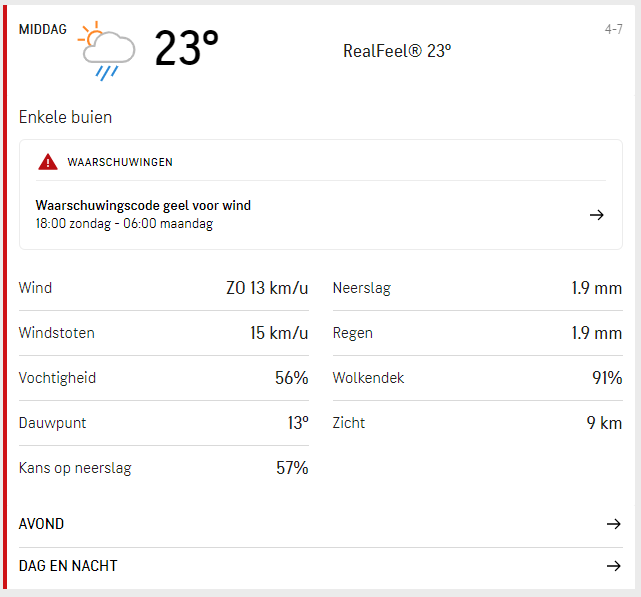Click the MIDDAG heading
Viewport: 641px width, 597px height.
43,30
